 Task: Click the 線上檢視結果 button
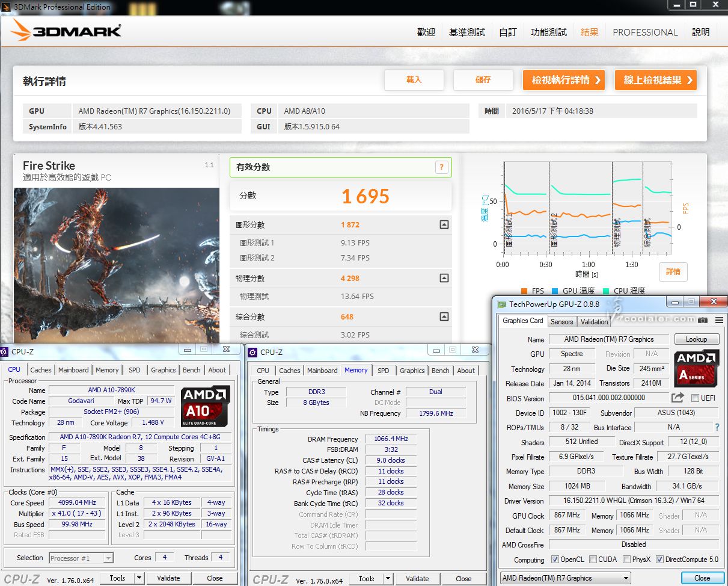pyautogui.click(x=655, y=80)
